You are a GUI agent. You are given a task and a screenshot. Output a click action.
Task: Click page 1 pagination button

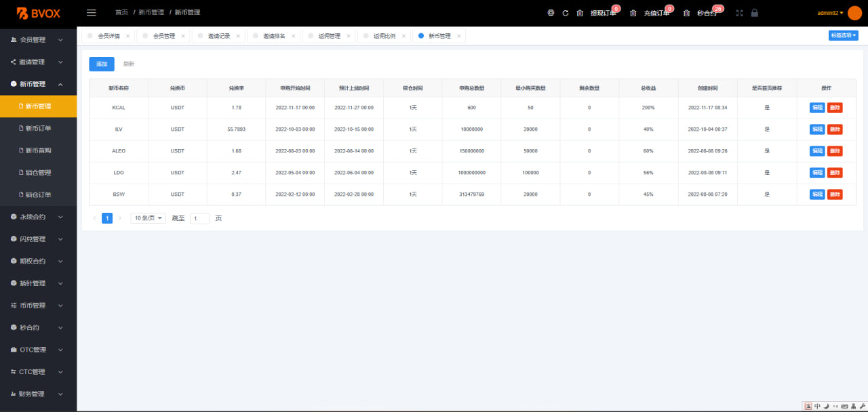click(107, 218)
